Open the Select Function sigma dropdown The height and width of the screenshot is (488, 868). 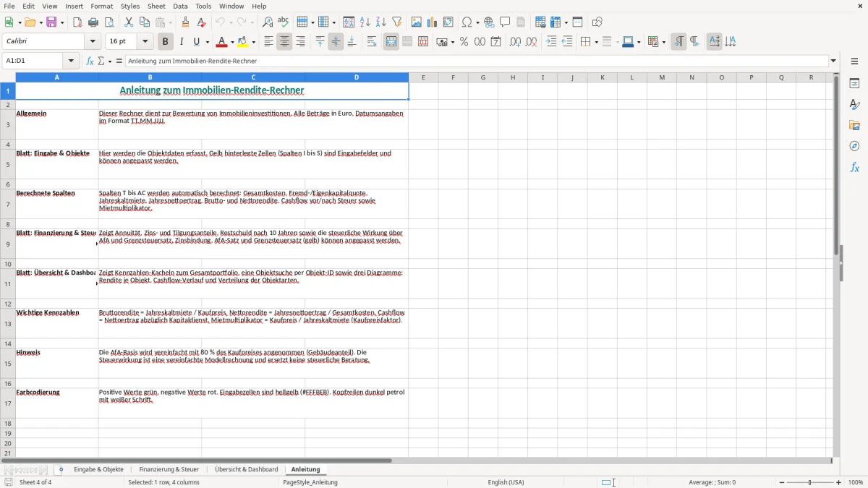point(110,61)
